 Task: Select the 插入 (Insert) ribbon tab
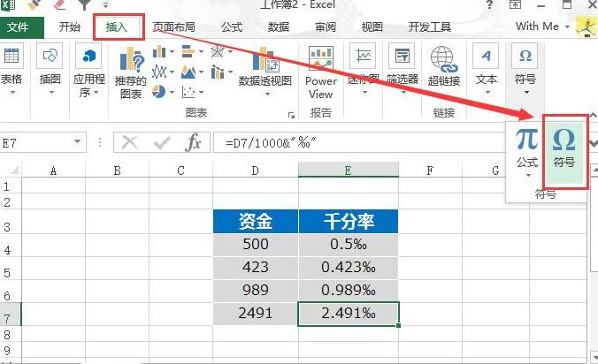pos(116,27)
